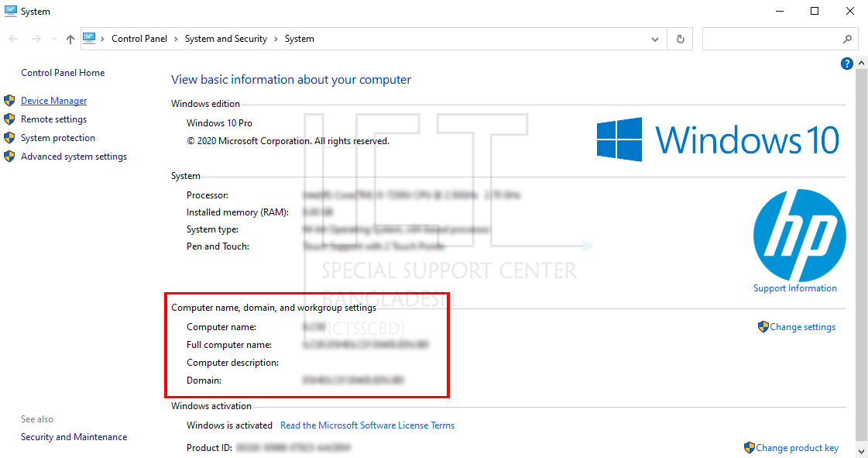Minimize the System window
868x458 pixels.
(780, 11)
